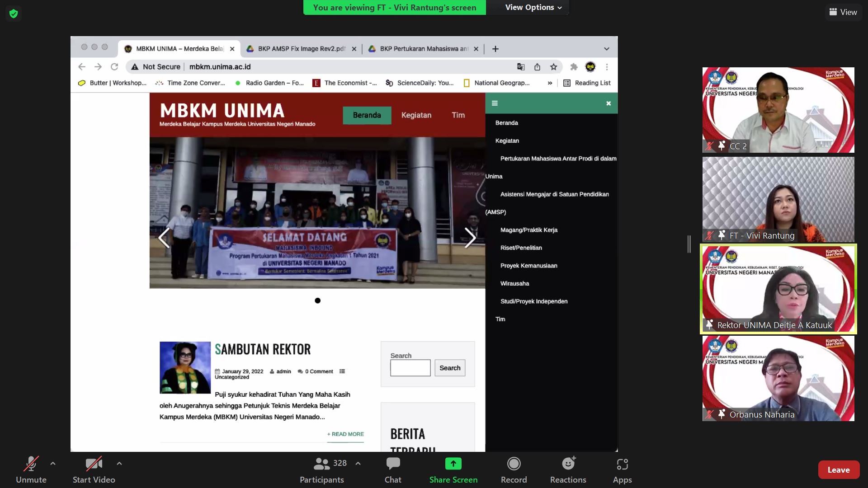Click the translate icon in address bar

(521, 67)
